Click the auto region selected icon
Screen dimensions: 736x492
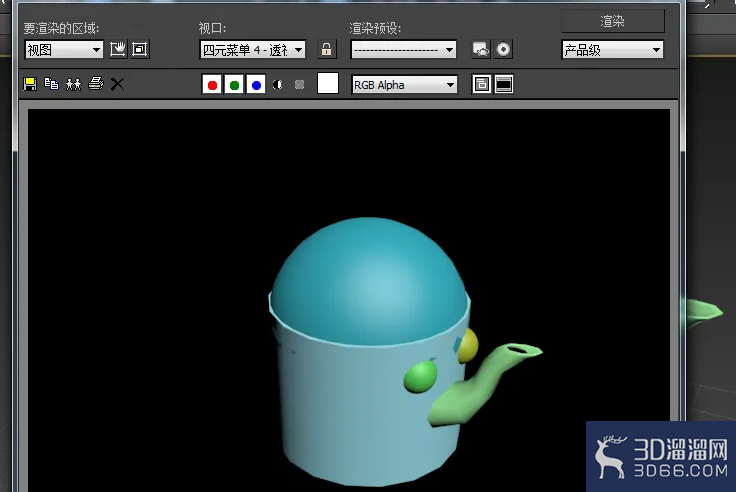click(140, 49)
